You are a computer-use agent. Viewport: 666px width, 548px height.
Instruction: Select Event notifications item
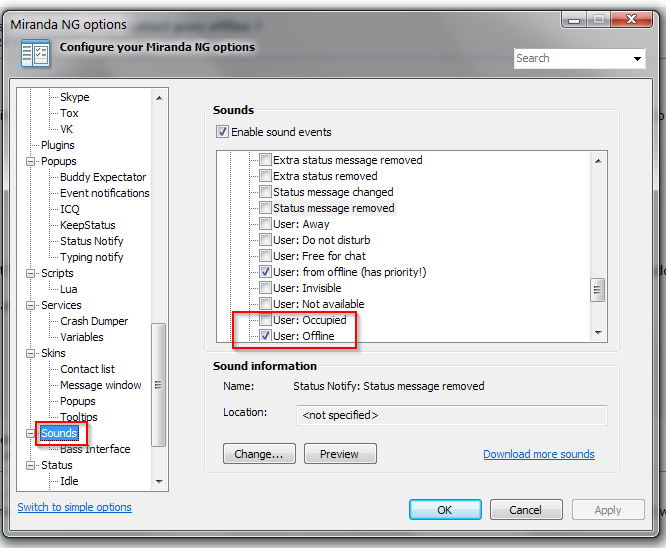click(105, 193)
